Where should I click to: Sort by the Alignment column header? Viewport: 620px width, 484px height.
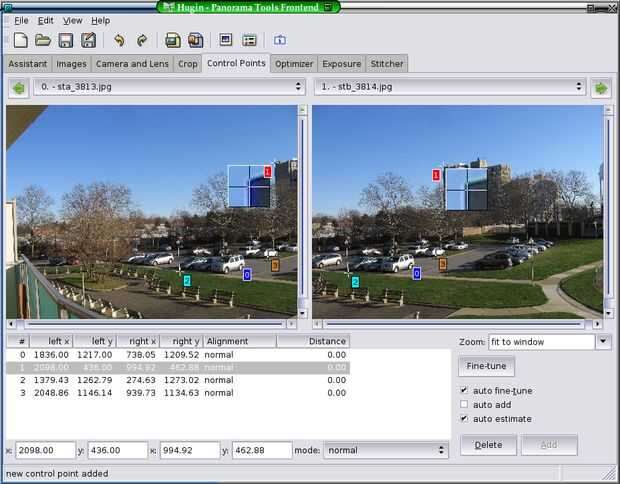(240, 341)
